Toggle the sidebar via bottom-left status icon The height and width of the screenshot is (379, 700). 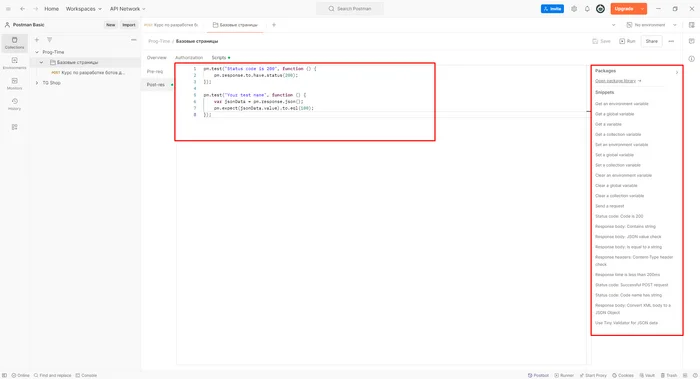pyautogui.click(x=4, y=375)
